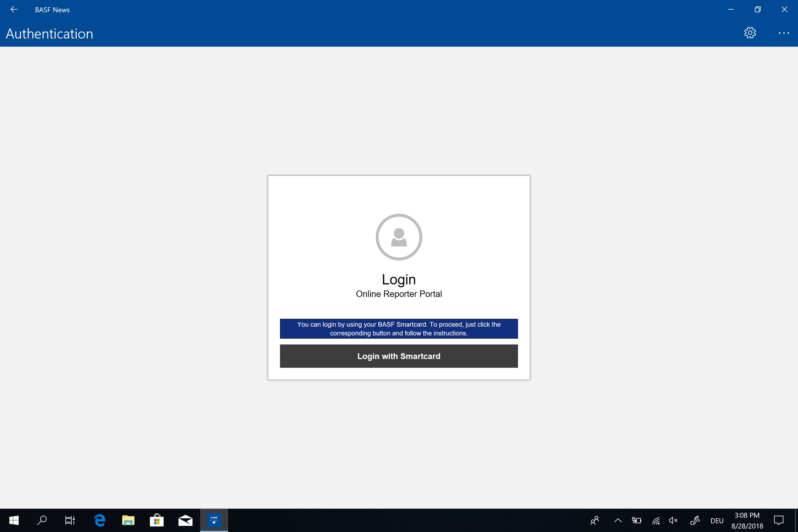This screenshot has width=798, height=532.
Task: Click the battery icon in system tray
Action: (x=636, y=520)
